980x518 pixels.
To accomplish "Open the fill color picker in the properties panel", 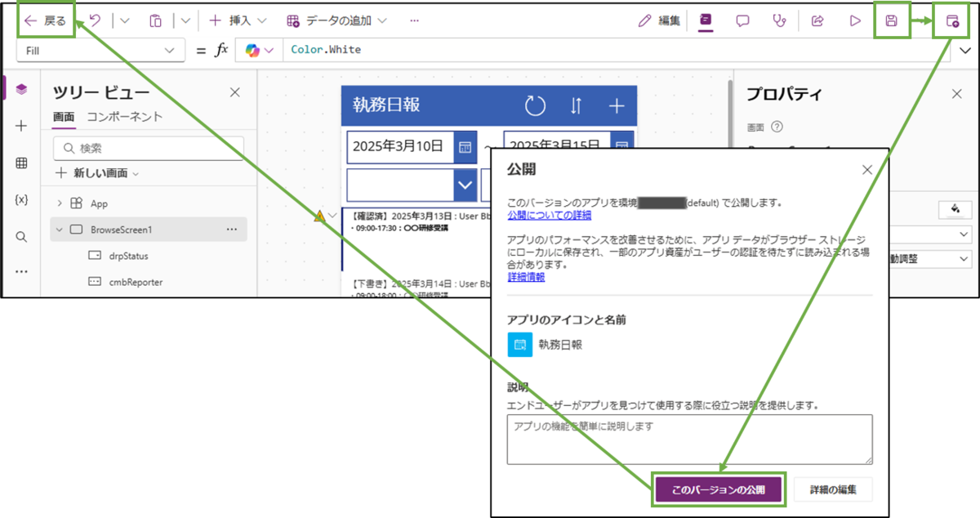I will click(954, 209).
